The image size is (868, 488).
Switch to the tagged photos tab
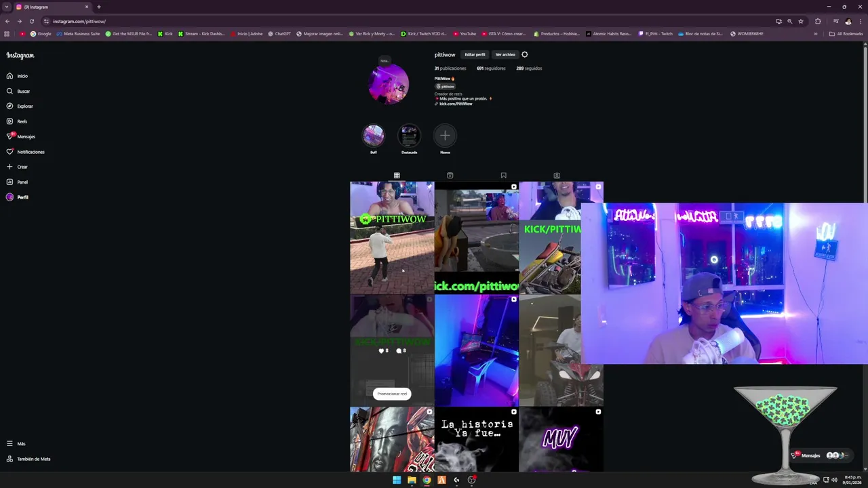pos(557,176)
